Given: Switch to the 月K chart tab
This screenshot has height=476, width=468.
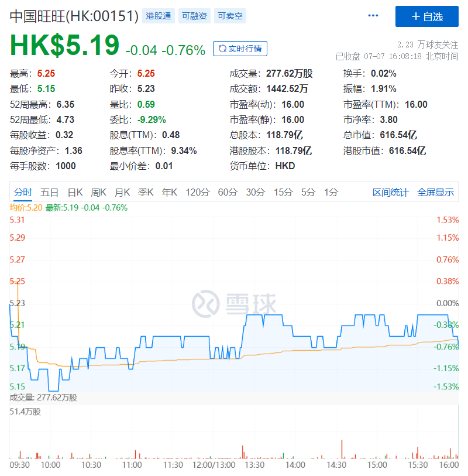Looking at the screenshot, I should (122, 192).
